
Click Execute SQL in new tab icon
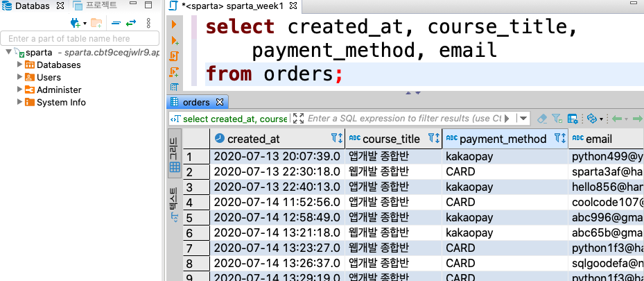pyautogui.click(x=175, y=40)
